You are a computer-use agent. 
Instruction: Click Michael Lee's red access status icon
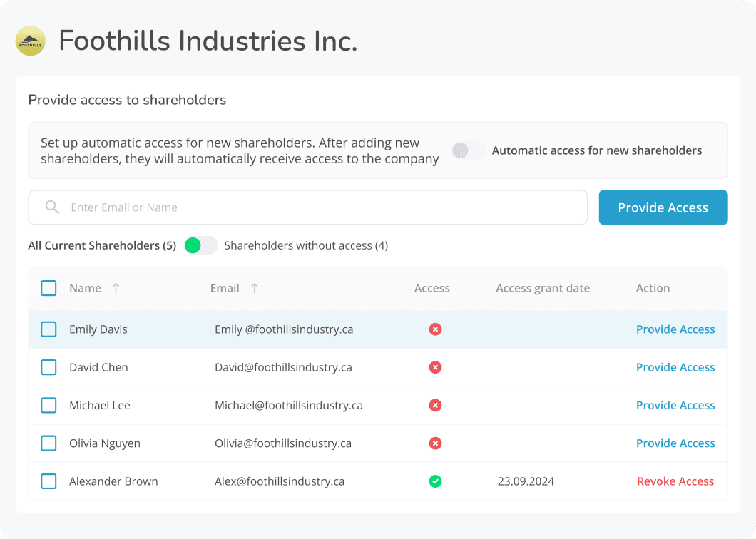click(435, 405)
